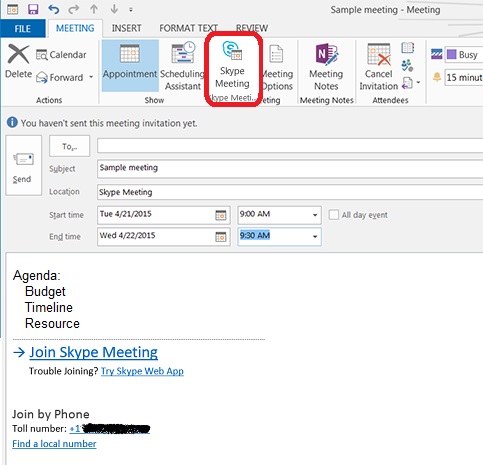Open OneNote Meeting Notes
This screenshot has height=465, width=483.
(326, 67)
